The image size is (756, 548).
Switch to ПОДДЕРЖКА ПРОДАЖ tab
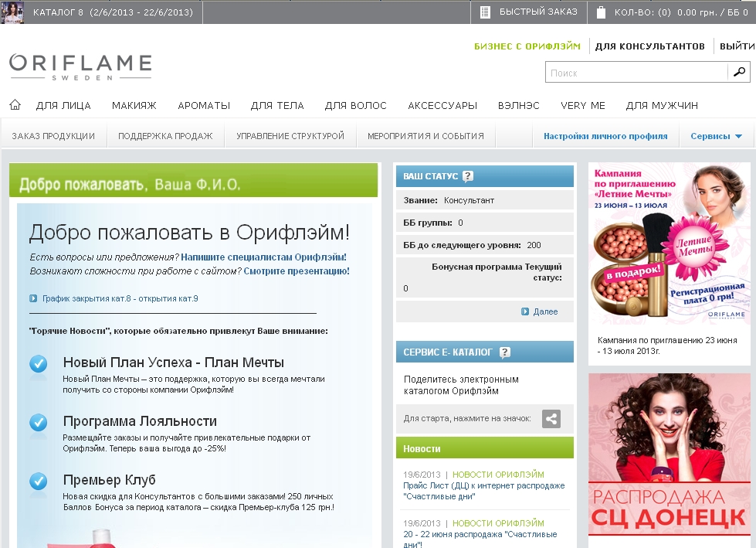point(165,136)
